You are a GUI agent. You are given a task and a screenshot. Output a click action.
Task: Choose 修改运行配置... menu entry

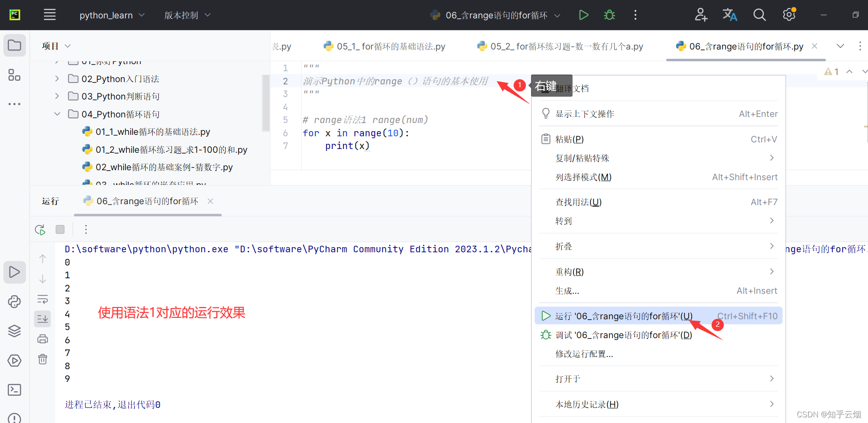658,354
